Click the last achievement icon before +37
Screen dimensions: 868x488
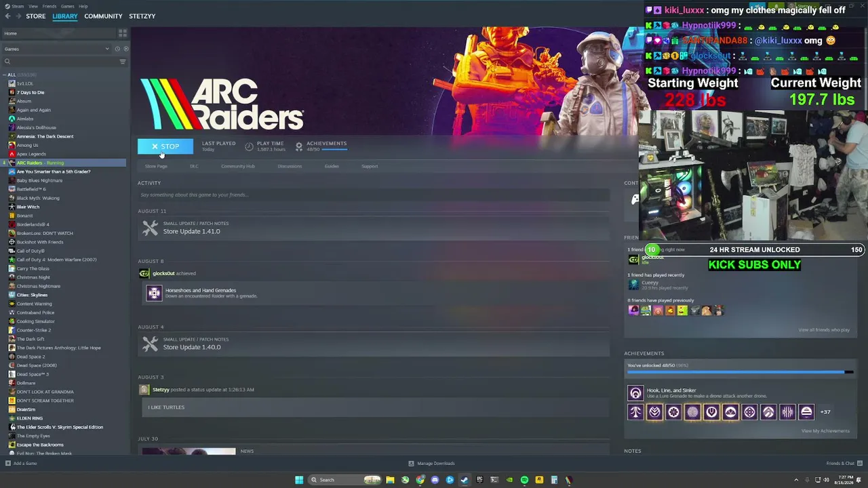tap(806, 411)
